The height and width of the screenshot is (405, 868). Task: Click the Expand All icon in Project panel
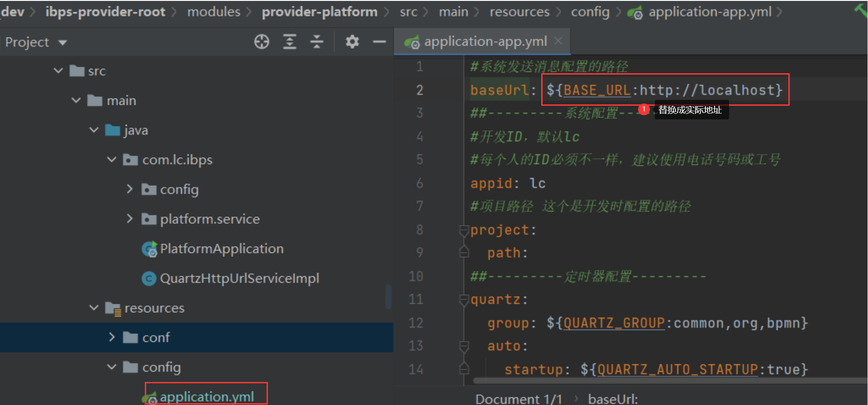pyautogui.click(x=290, y=42)
